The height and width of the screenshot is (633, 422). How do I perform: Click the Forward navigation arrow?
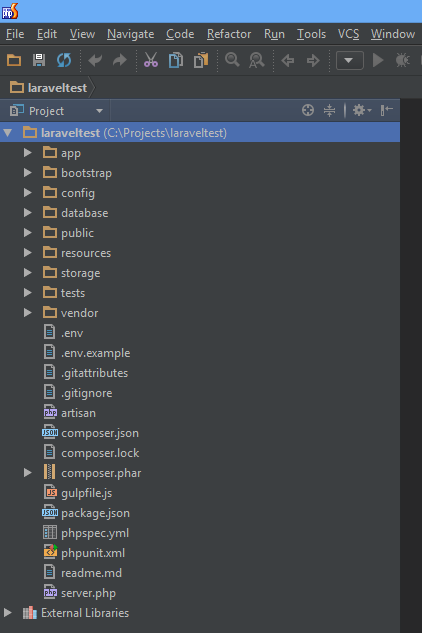[x=313, y=61]
